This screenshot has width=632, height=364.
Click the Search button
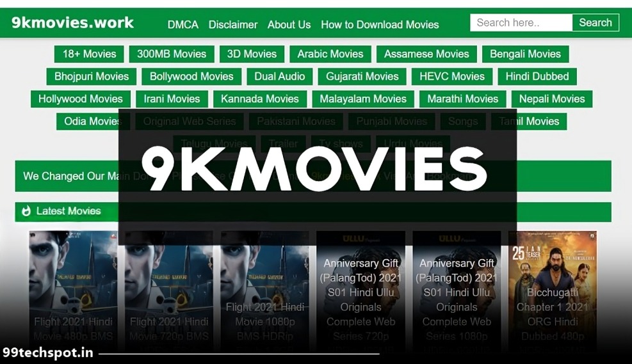596,22
